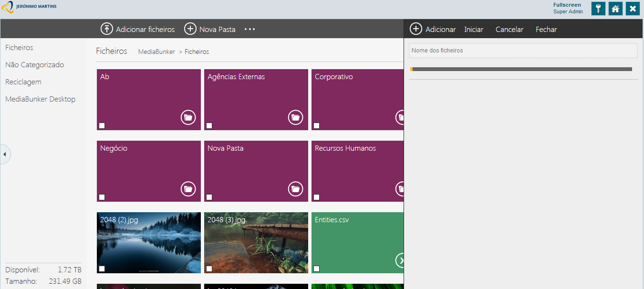Open the 2048 (3).jpg thumbnail

(256, 243)
